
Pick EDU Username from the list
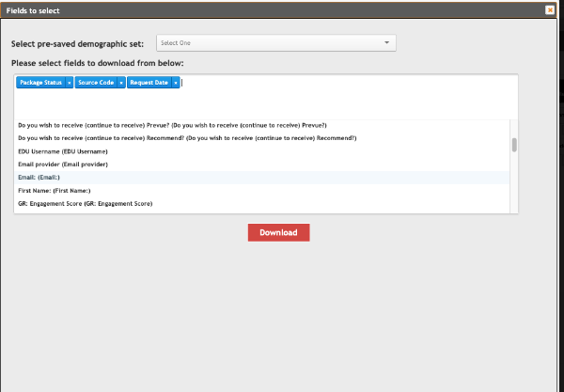pyautogui.click(x=262, y=151)
